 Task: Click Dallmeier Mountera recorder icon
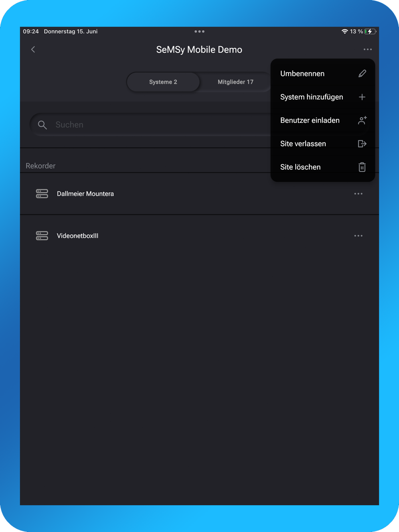[42, 194]
